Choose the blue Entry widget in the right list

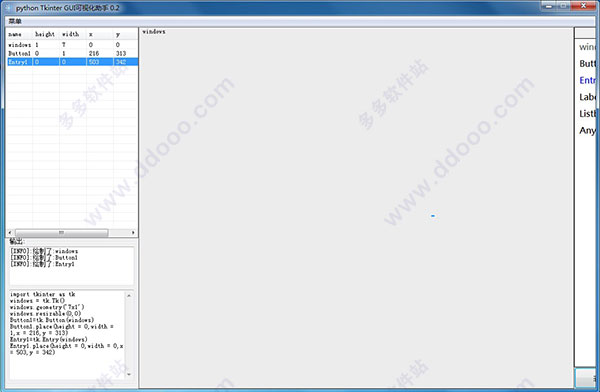[x=587, y=80]
